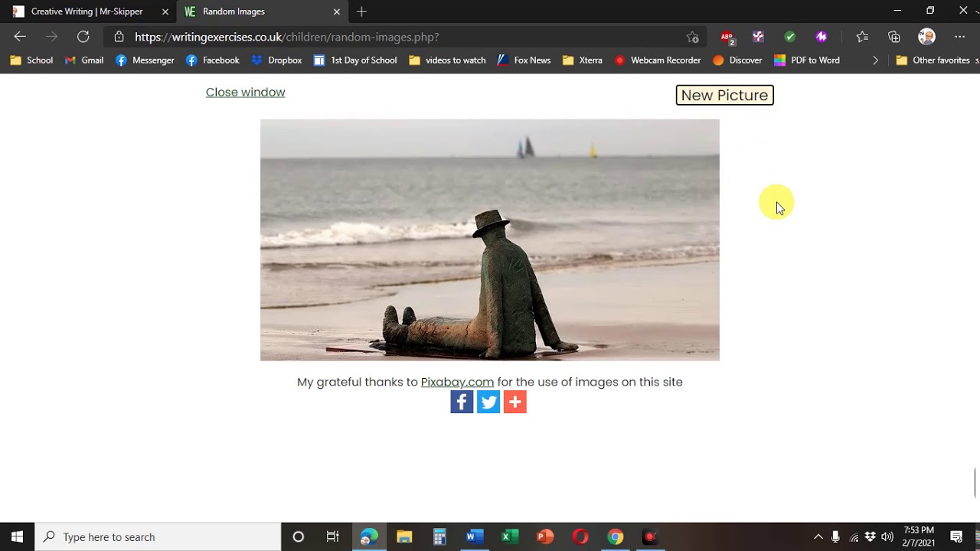Screen dimensions: 980x551
Task: Open Task View on taskbar
Action: 333,536
